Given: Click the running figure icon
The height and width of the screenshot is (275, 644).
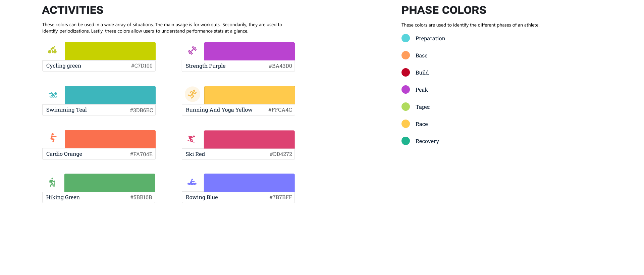Looking at the screenshot, I should (193, 94).
